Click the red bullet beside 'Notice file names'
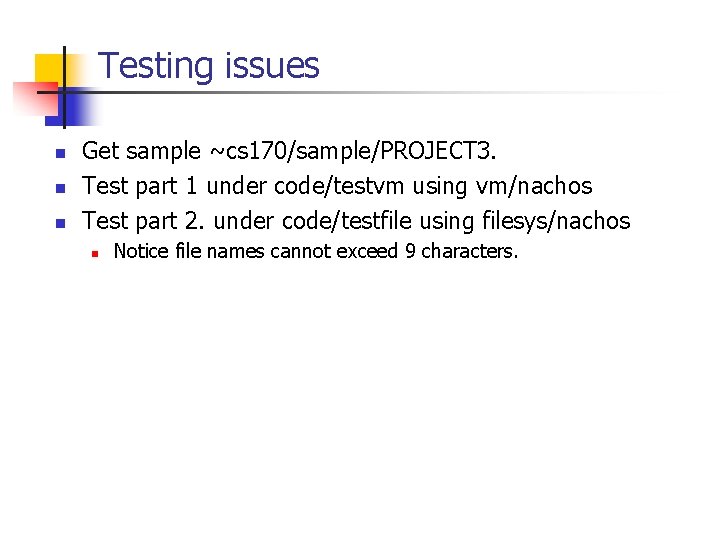 pos(95,253)
